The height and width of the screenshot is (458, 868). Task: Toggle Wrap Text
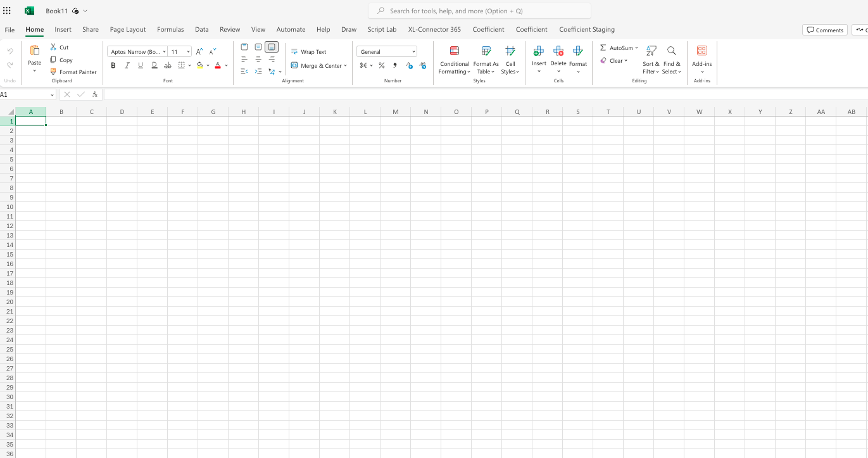(309, 52)
